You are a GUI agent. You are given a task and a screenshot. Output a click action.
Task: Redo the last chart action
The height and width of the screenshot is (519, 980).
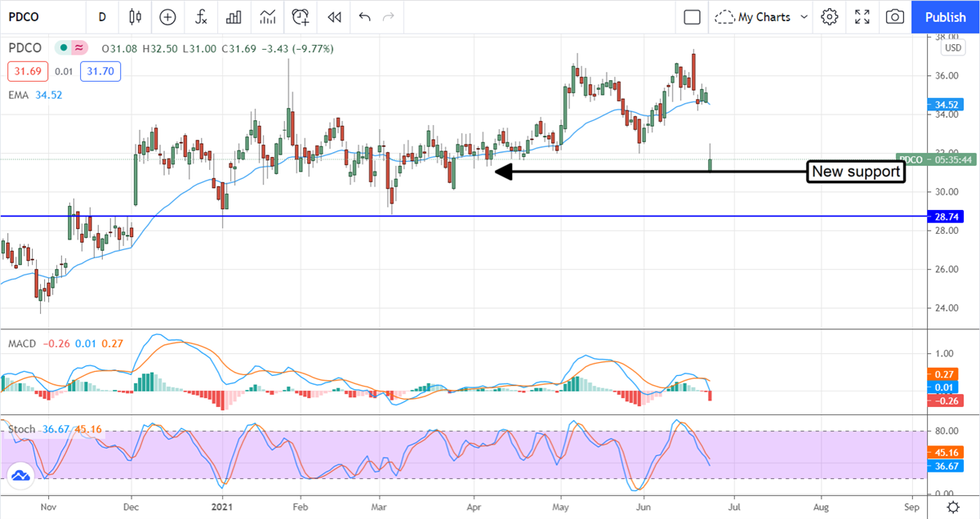point(389,16)
